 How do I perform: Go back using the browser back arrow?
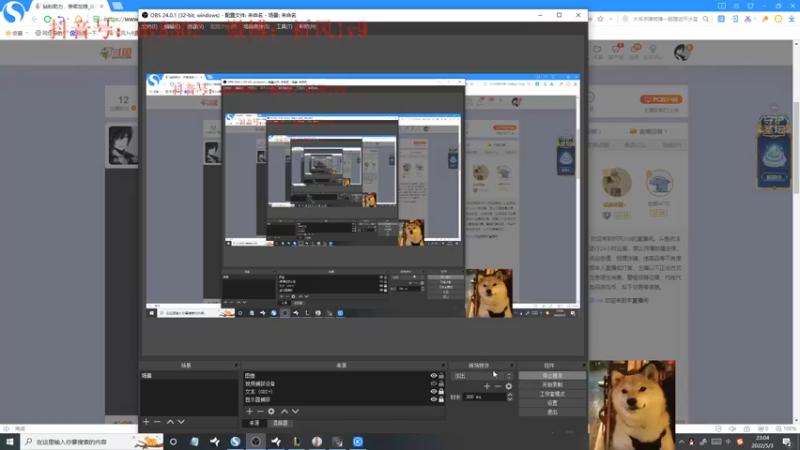point(34,19)
